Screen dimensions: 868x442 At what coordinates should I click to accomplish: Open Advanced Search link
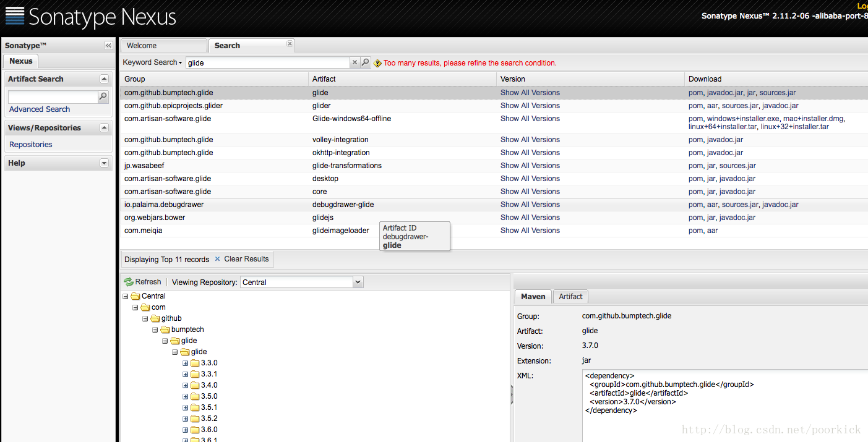(40, 109)
